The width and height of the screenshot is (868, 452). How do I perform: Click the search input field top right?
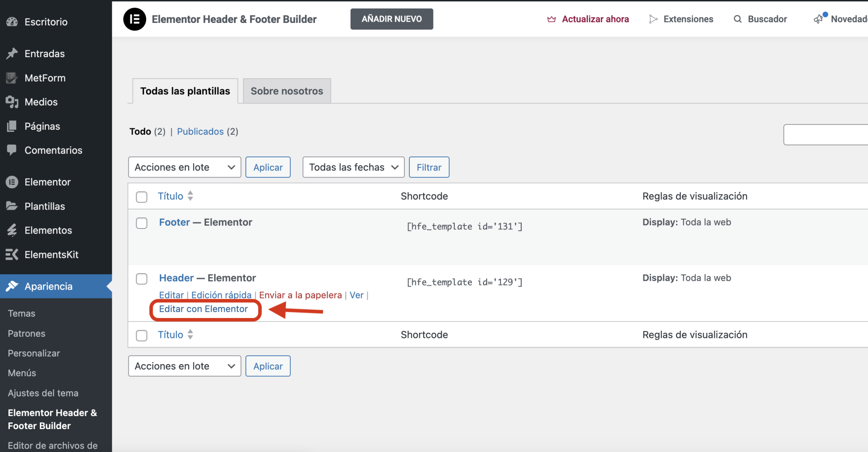831,134
